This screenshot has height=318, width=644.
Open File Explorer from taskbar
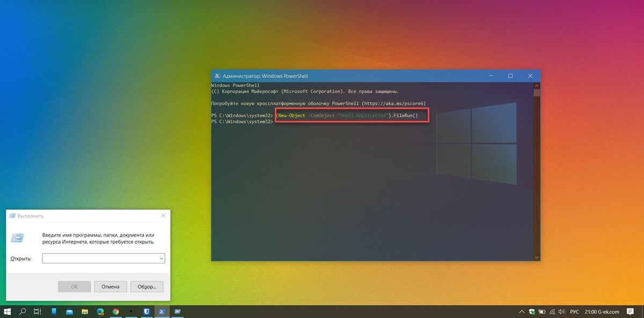pyautogui.click(x=85, y=312)
